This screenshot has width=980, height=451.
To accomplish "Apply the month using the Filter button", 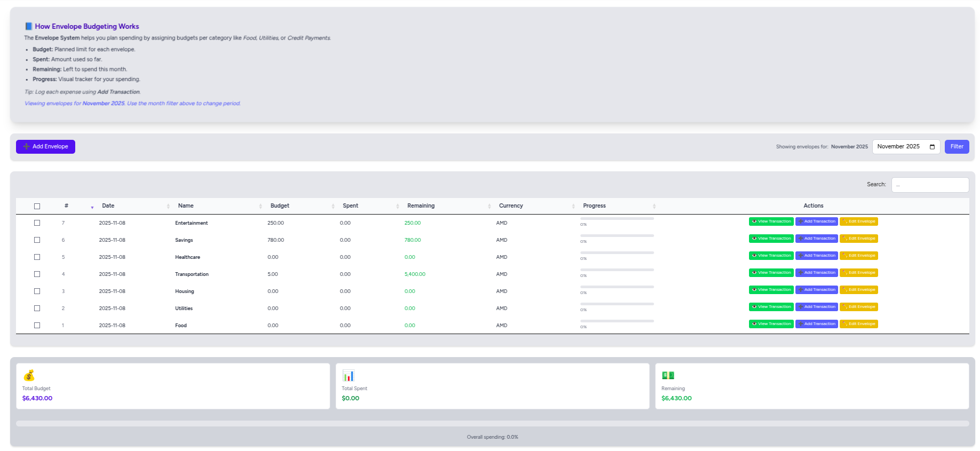I will 957,147.
